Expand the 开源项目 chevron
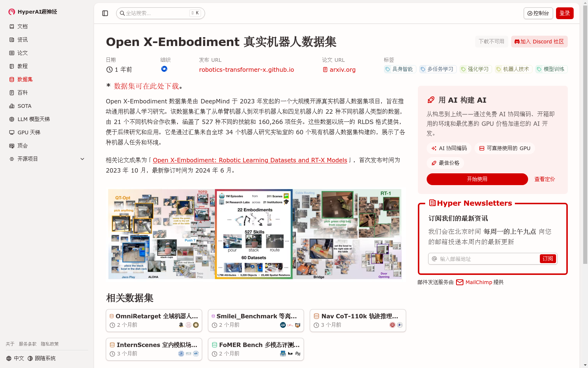Viewport: 588px width, 368px height. coord(82,159)
